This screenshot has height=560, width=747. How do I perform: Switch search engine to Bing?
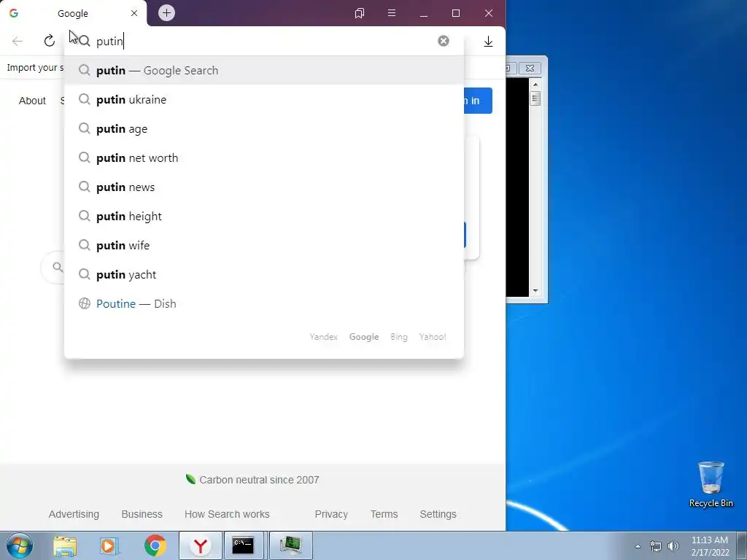point(399,337)
